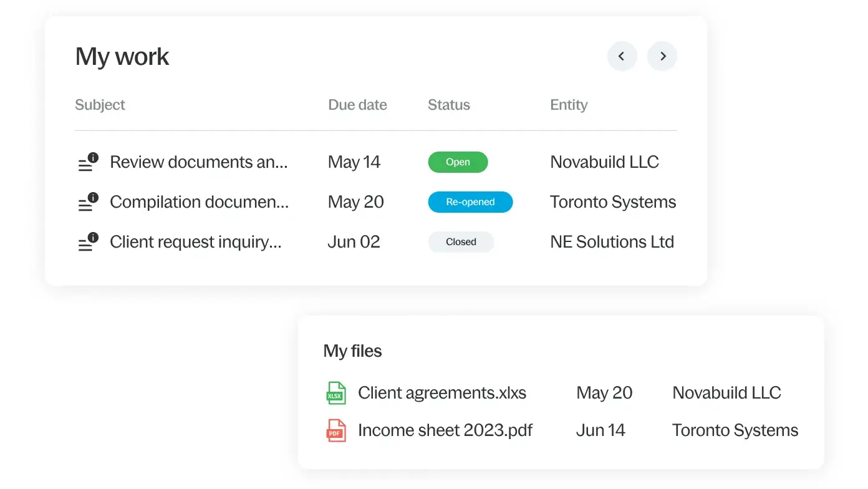The width and height of the screenshot is (868, 489).
Task: Sort by the Entity column header
Action: tap(569, 105)
